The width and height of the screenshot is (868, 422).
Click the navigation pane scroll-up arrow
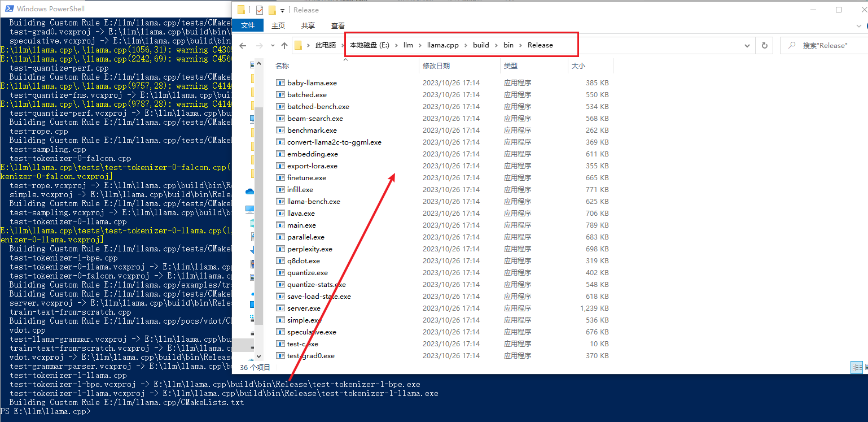[259, 63]
